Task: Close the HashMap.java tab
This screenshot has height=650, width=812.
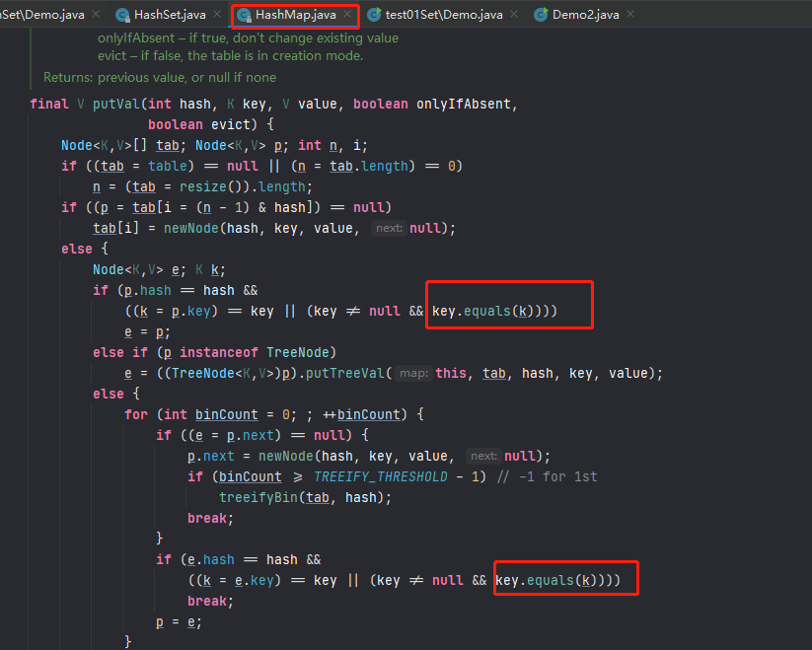Action: [347, 15]
